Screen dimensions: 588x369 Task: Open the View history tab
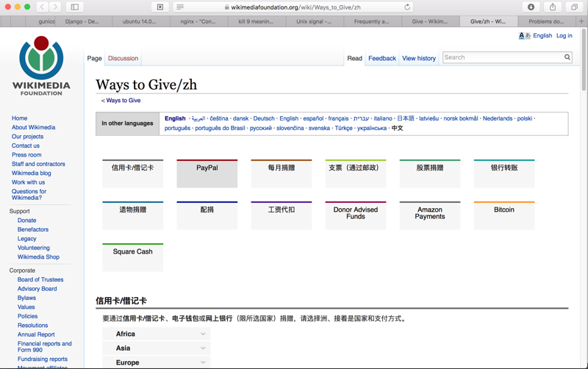(x=419, y=58)
